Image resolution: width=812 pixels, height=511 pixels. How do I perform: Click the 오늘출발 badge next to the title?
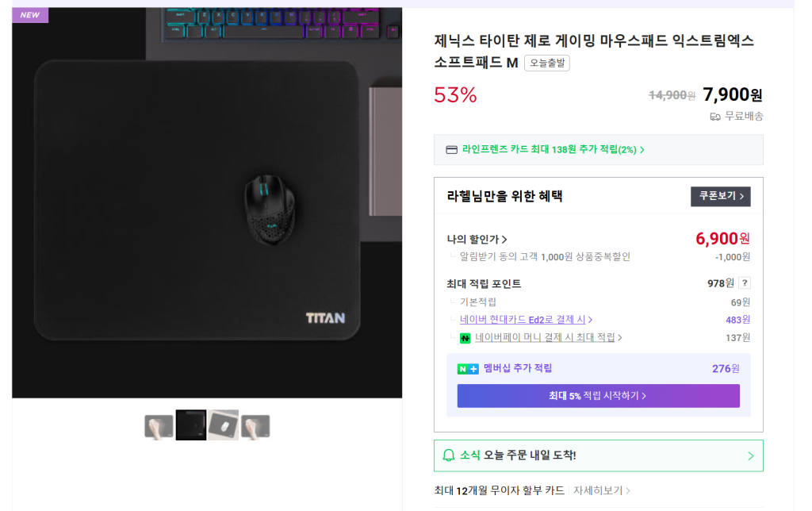(x=547, y=63)
